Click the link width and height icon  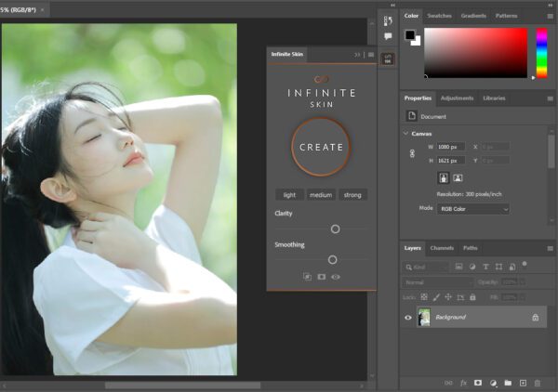point(412,153)
